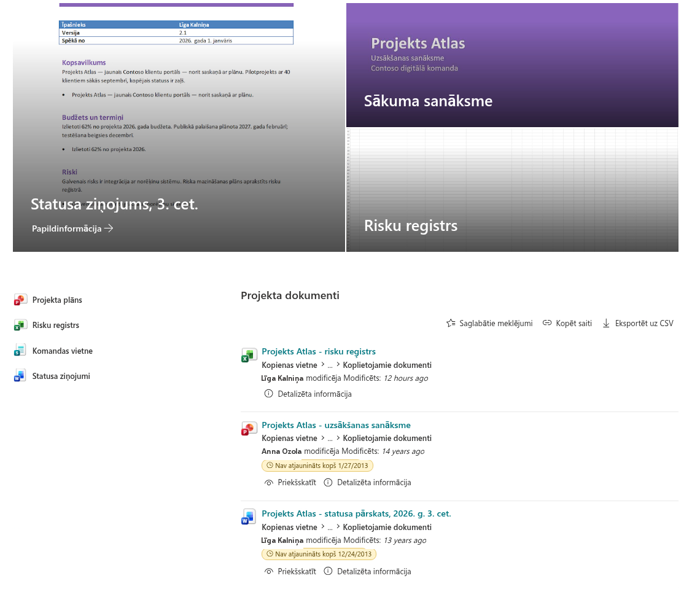The height and width of the screenshot is (589, 700).
Task: Click Excel file icon of risku registrs result
Action: point(249,355)
